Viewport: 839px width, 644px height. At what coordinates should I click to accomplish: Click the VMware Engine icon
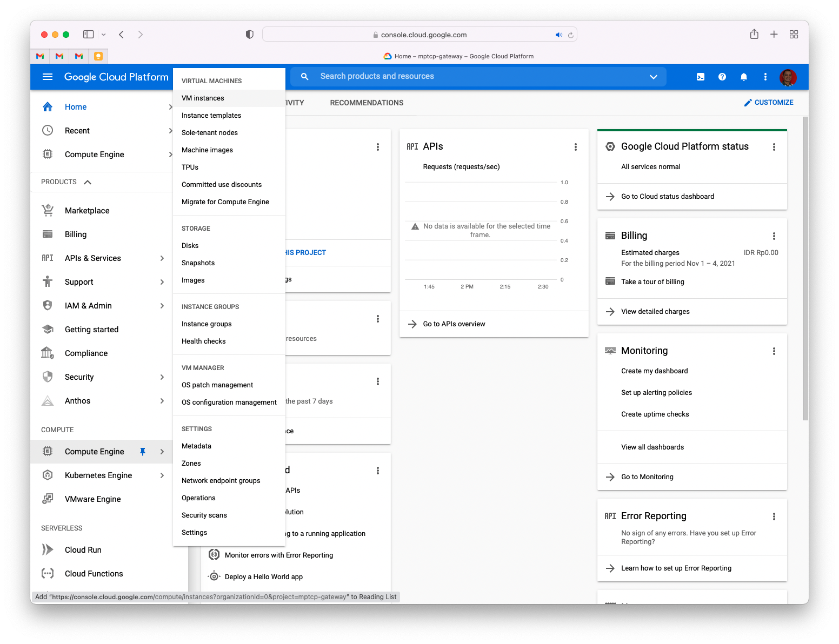pos(48,499)
